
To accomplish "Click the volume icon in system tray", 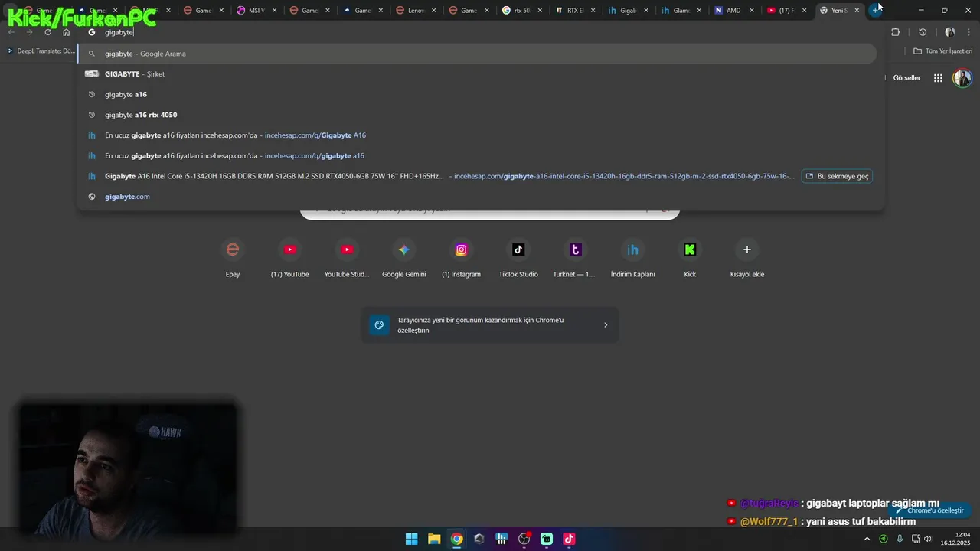I will 928,539.
